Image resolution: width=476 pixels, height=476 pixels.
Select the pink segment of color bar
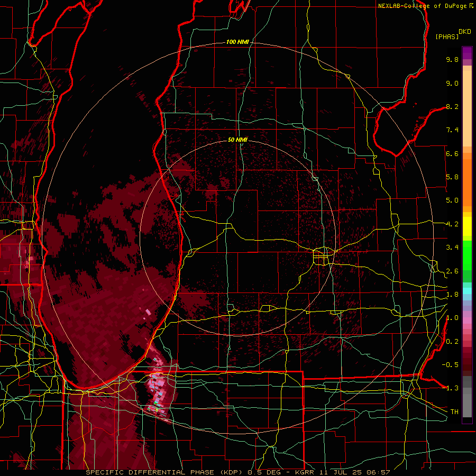pyautogui.click(x=467, y=321)
